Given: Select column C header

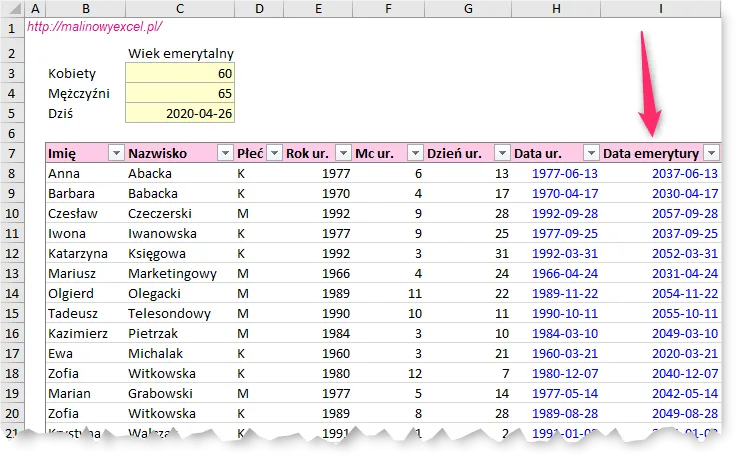Looking at the screenshot, I should (x=179, y=9).
